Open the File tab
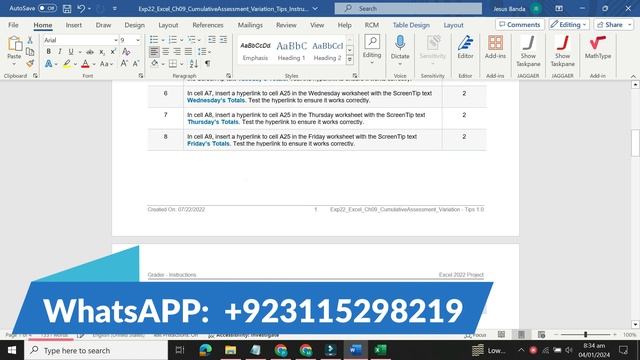640x360 pixels. point(13,25)
